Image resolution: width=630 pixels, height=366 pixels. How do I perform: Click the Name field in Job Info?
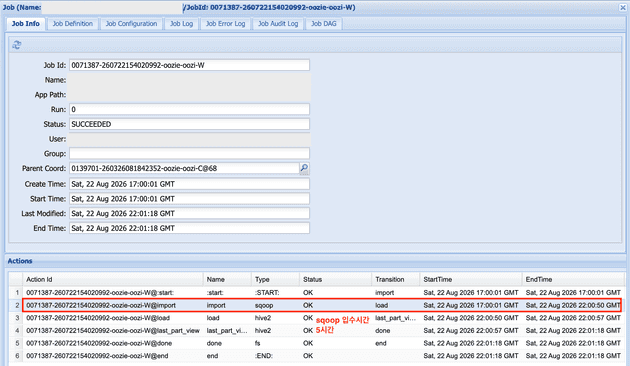[x=189, y=80]
